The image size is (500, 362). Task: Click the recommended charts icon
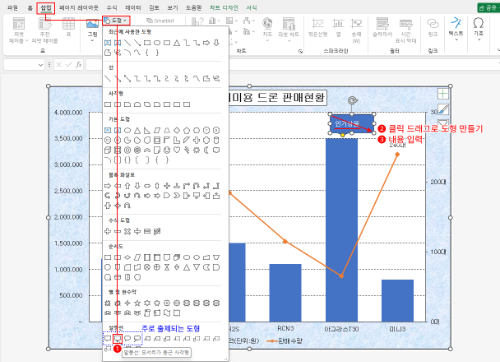click(197, 21)
